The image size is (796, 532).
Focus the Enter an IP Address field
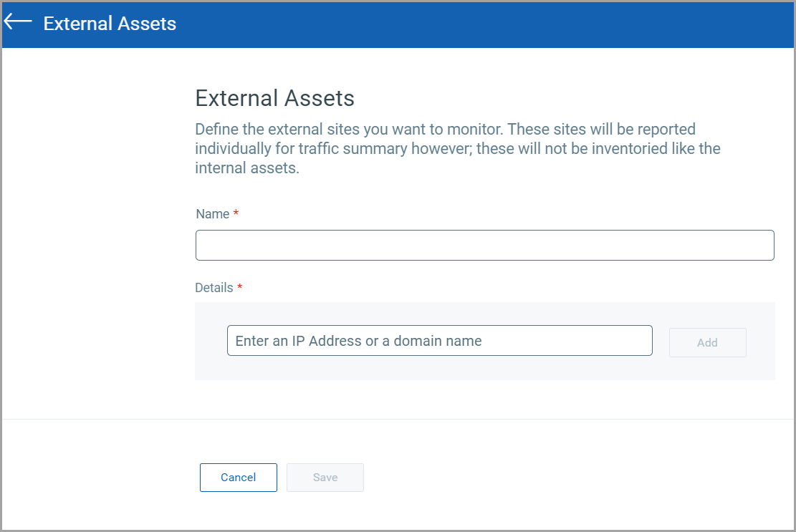click(x=440, y=341)
